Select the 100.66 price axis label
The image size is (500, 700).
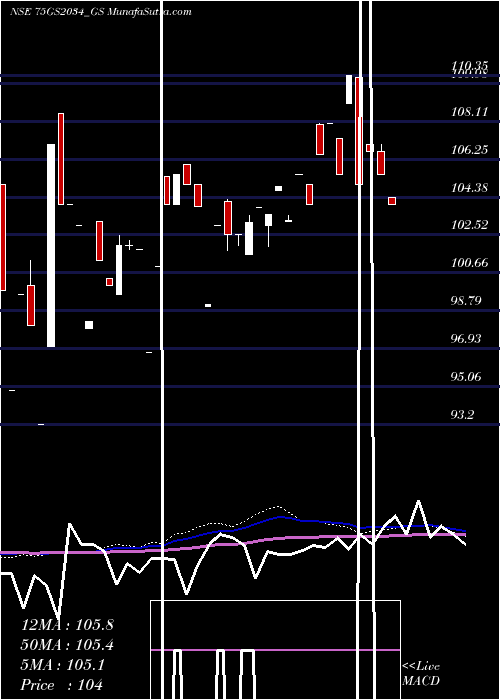tap(470, 262)
